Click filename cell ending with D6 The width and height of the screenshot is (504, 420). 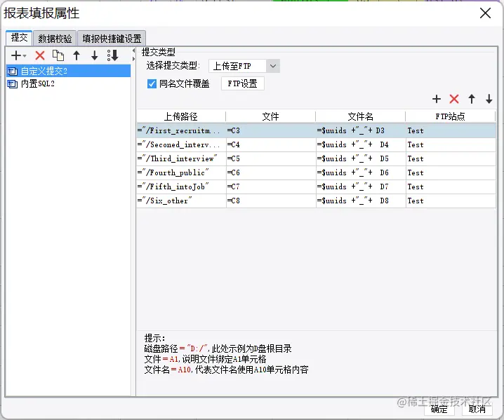[361, 172]
